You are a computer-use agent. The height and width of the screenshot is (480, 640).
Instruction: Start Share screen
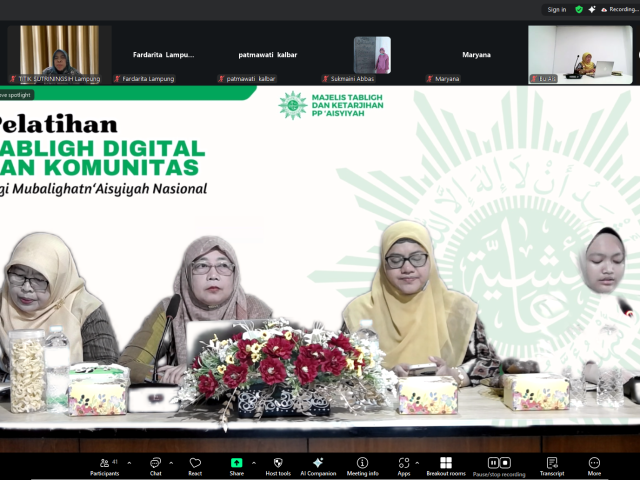click(237, 467)
